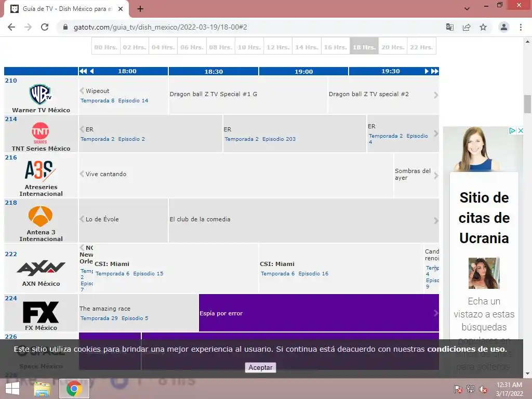Screen dimensions: 532x399
Task: Close the ad with the X icon
Action: pyautogui.click(x=521, y=130)
